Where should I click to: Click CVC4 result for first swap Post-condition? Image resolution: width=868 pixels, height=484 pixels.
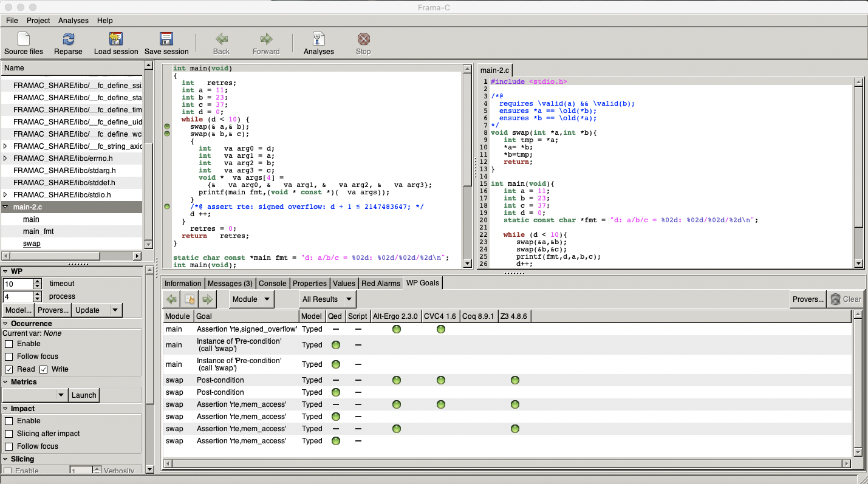pos(441,380)
